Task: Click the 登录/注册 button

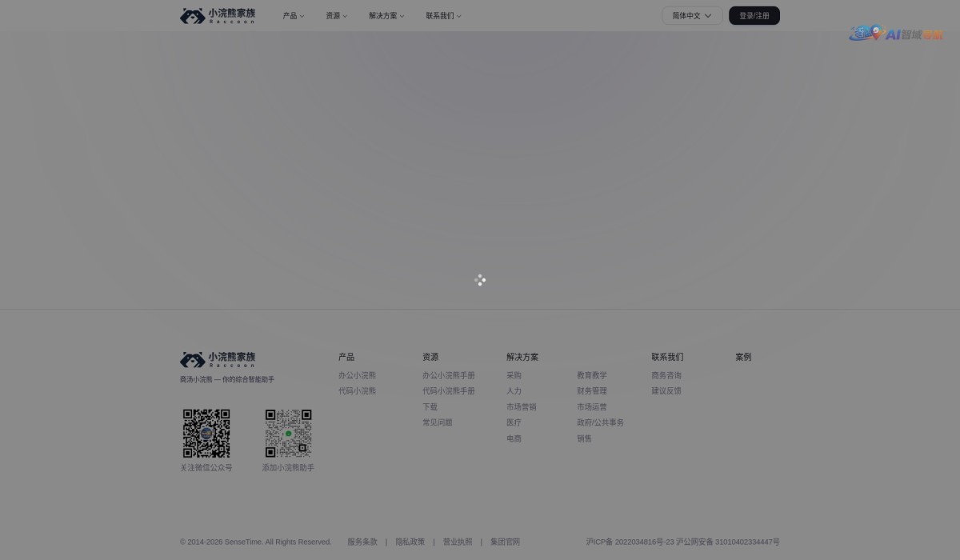Action: (754, 15)
